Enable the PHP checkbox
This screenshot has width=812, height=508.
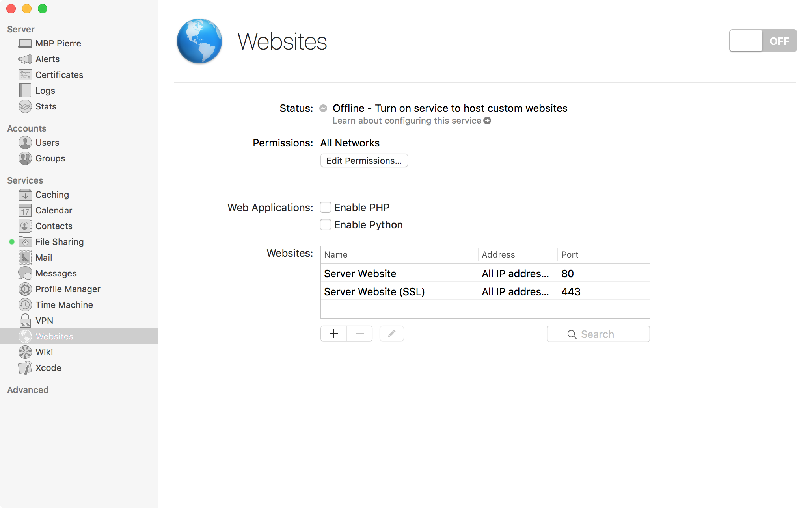coord(326,207)
